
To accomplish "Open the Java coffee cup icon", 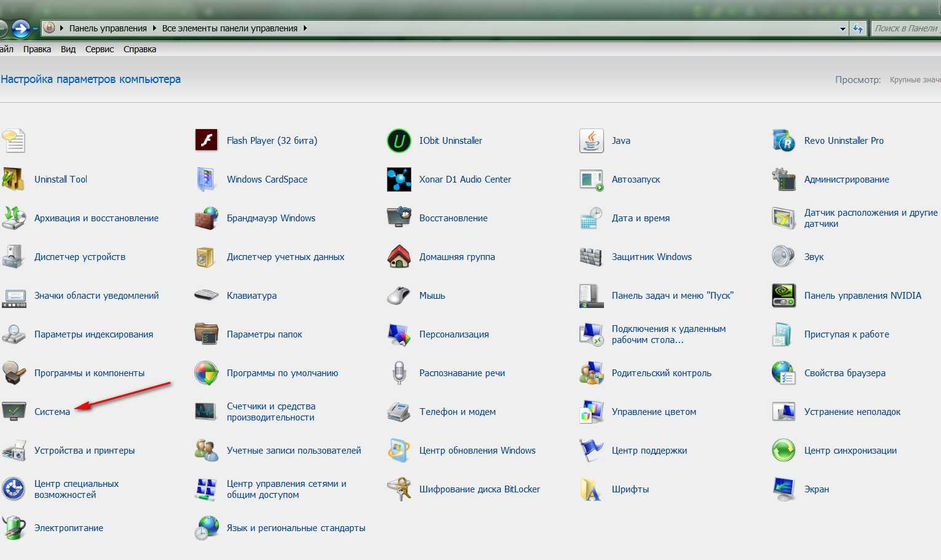I will pyautogui.click(x=591, y=141).
